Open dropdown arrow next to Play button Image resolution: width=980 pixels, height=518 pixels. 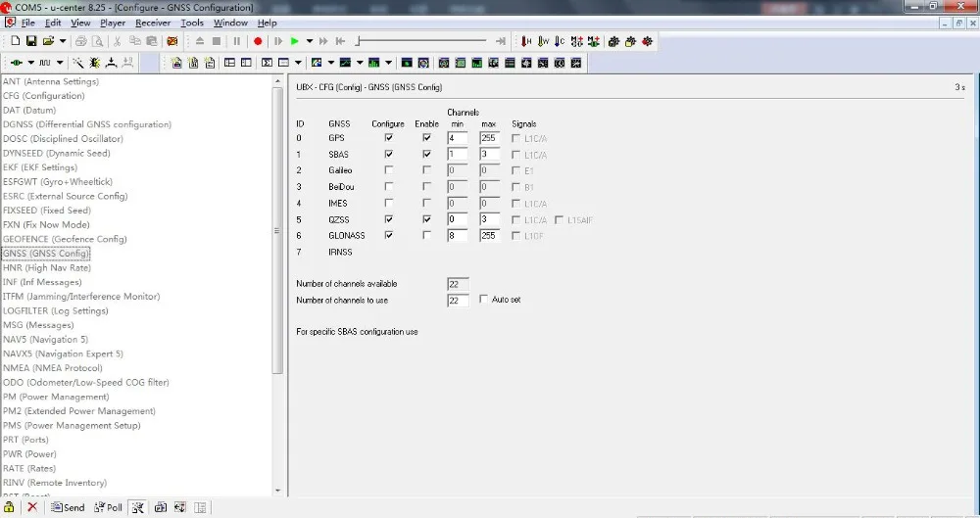click(x=310, y=41)
